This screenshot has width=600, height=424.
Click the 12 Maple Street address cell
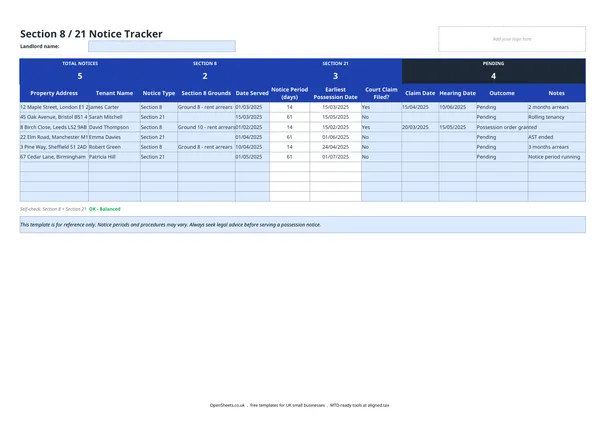pyautogui.click(x=54, y=107)
